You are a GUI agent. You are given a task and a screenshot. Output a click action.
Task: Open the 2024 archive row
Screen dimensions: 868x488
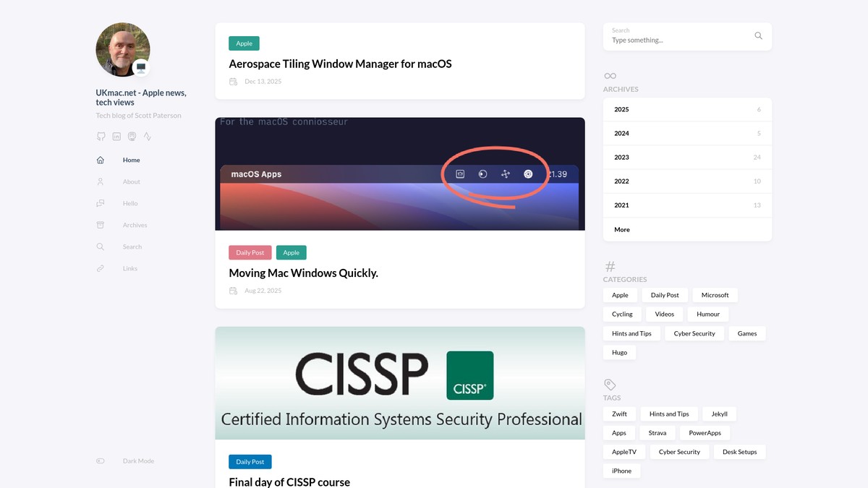tap(687, 133)
